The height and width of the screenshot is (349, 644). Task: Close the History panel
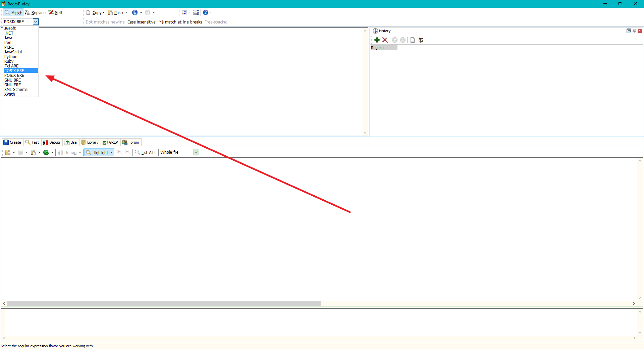[640, 31]
